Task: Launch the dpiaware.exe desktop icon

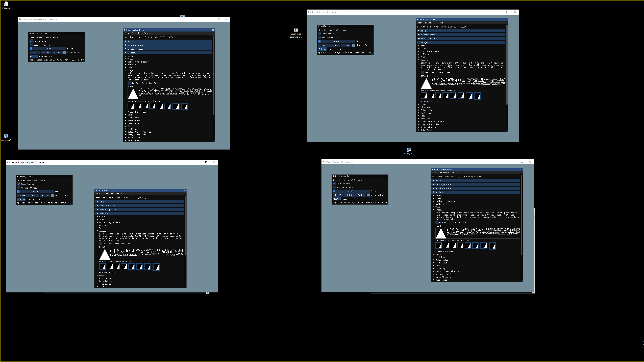Action: pos(295,31)
